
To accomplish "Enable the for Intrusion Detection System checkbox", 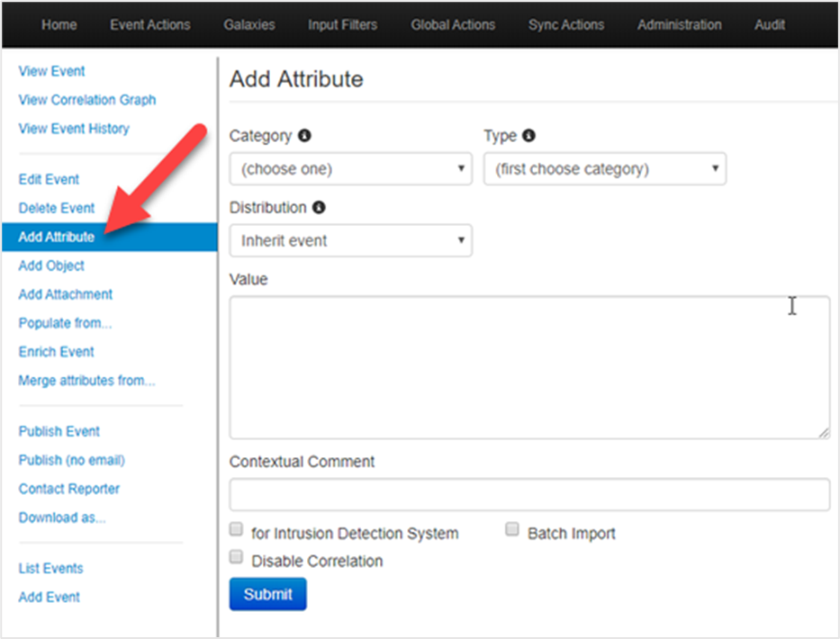I will tap(236, 529).
